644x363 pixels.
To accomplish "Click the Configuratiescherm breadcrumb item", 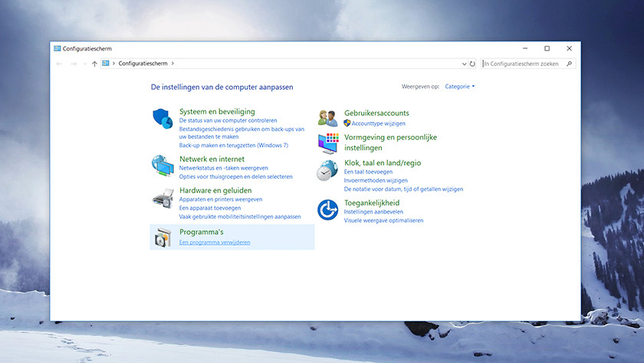I will [143, 64].
